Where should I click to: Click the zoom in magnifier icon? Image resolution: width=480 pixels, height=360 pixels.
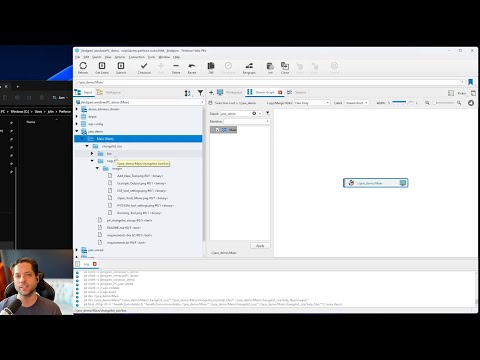click(459, 103)
